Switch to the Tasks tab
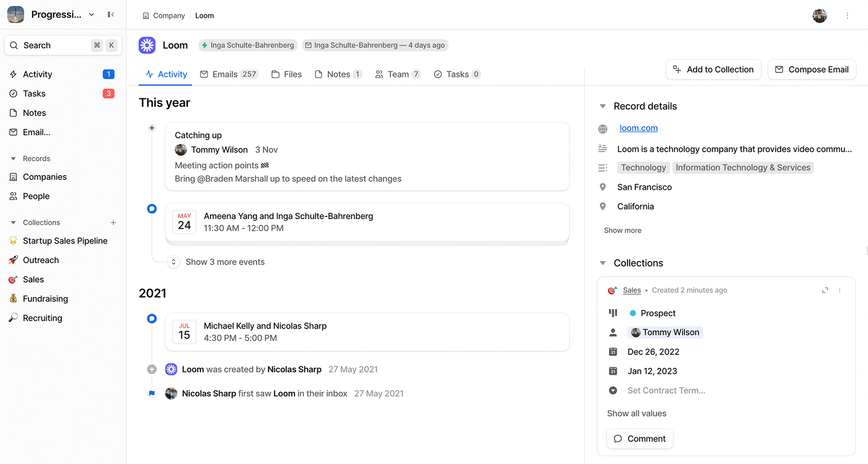The height and width of the screenshot is (464, 868). (x=457, y=74)
